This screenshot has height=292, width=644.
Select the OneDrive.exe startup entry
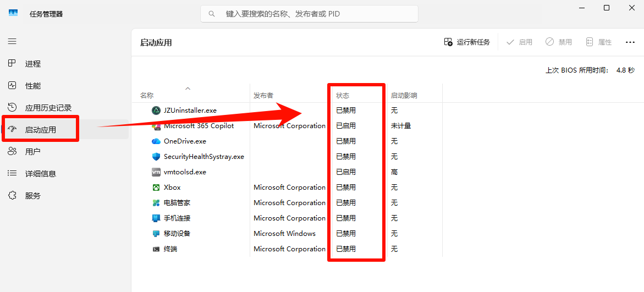point(185,141)
